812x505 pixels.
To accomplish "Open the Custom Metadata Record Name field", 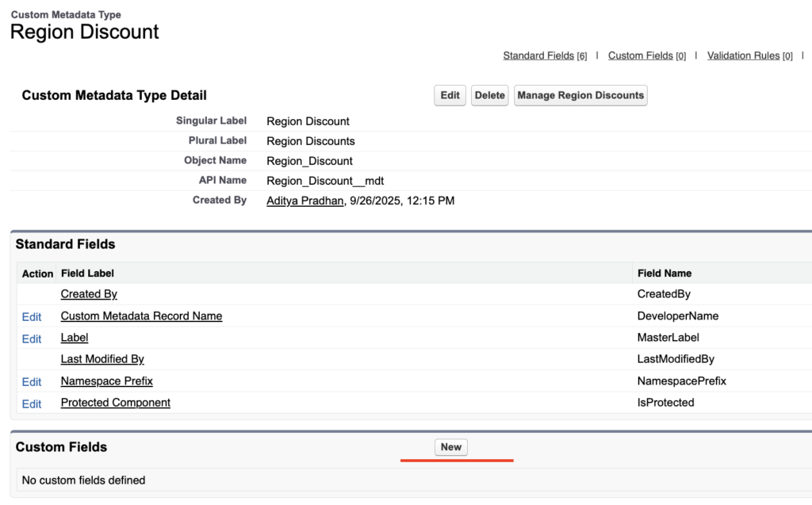I will 141,316.
